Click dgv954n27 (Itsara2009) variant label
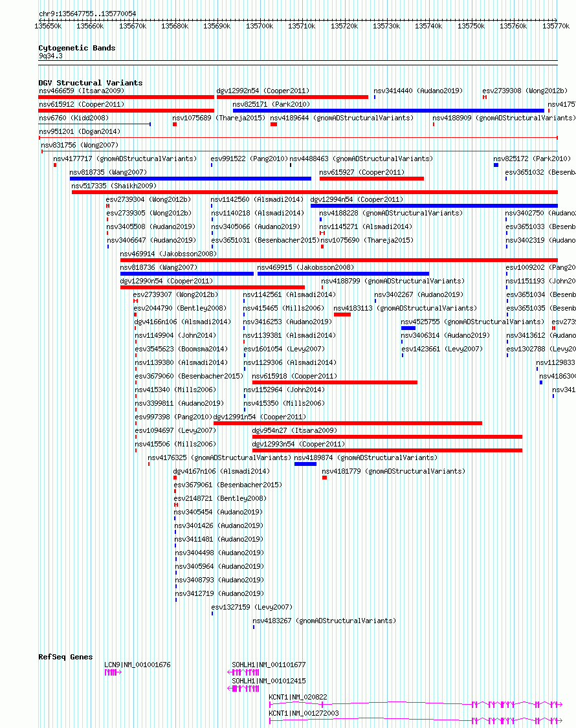576x728 pixels. [x=294, y=430]
